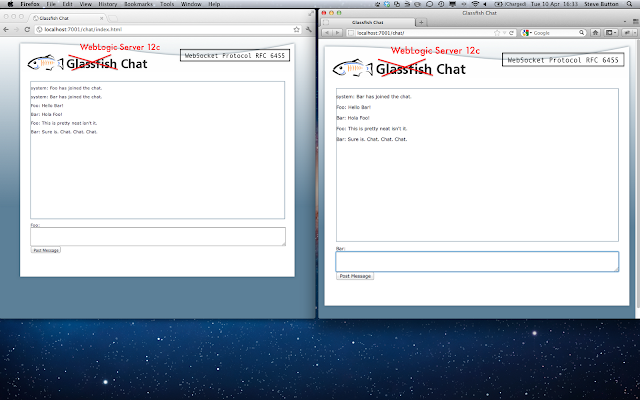Open a new tab in the Chrome window

click(113, 18)
